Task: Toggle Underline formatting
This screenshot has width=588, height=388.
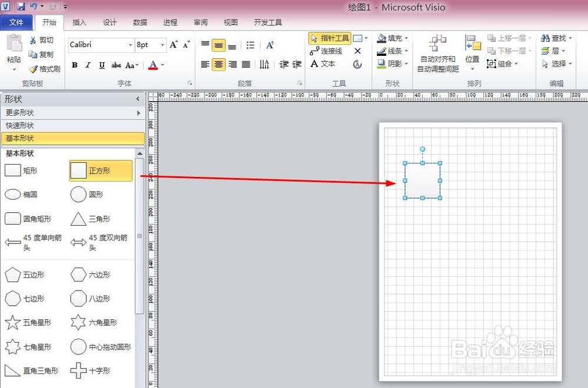Action: (102, 65)
